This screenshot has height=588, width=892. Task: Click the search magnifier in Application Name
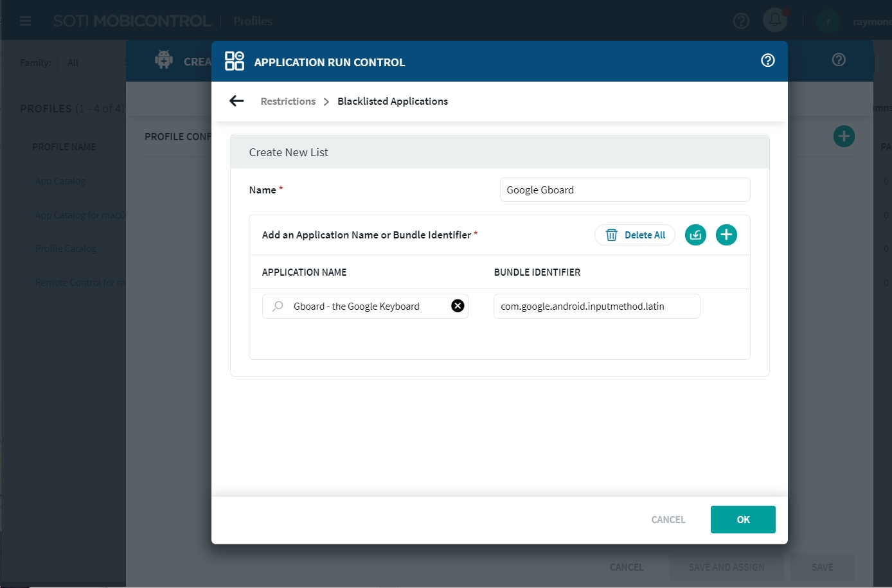click(278, 307)
